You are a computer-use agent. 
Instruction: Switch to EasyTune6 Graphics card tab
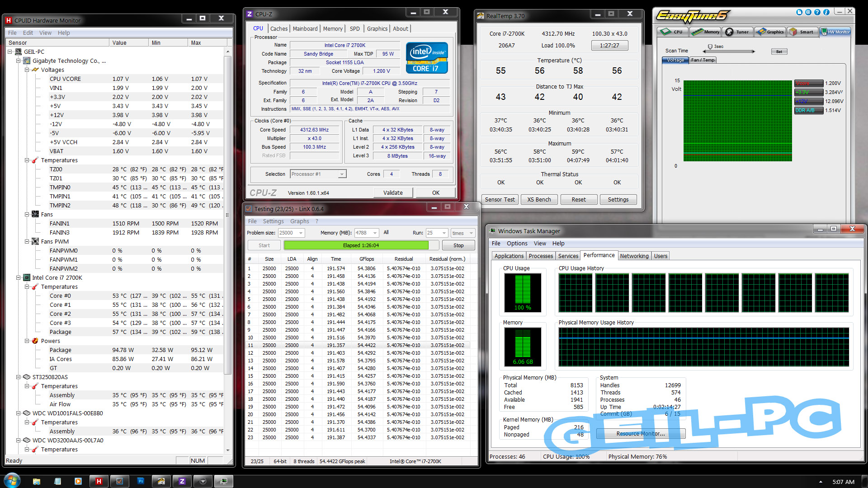(770, 32)
